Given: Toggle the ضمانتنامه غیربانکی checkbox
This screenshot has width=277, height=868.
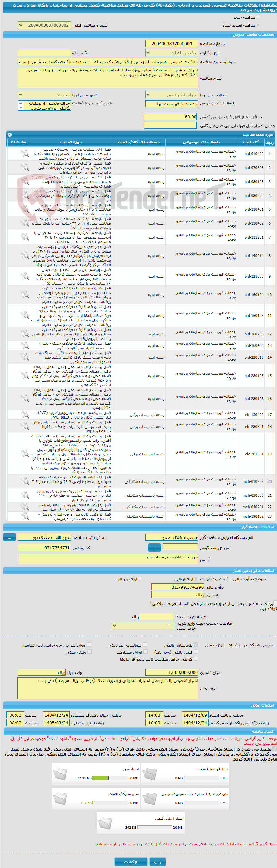Looking at the screenshot, I should point(145,645).
